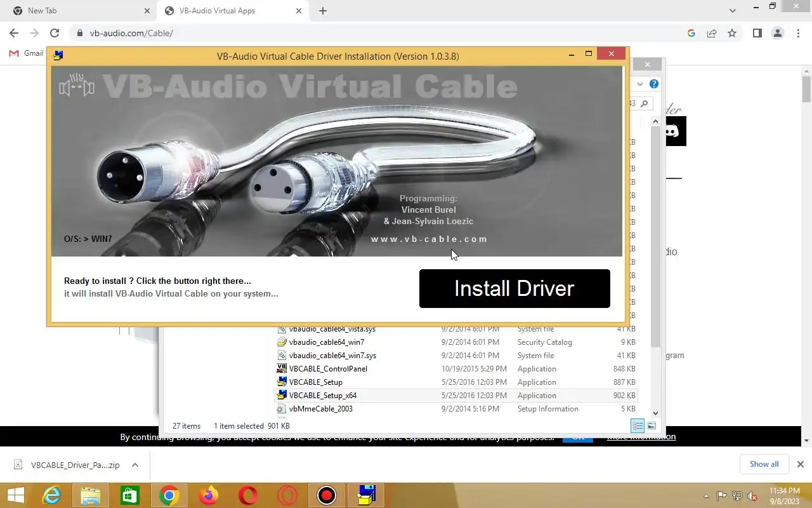Open Action Center flag icon
The width and height of the screenshot is (812, 508).
pyautogui.click(x=721, y=496)
